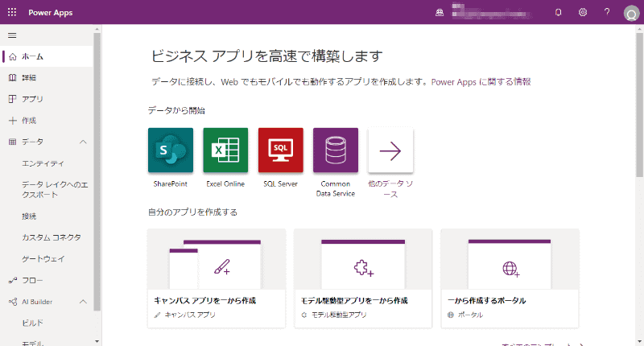This screenshot has width=644, height=346.
Task: Click the environment name in header
Action: 489,12
